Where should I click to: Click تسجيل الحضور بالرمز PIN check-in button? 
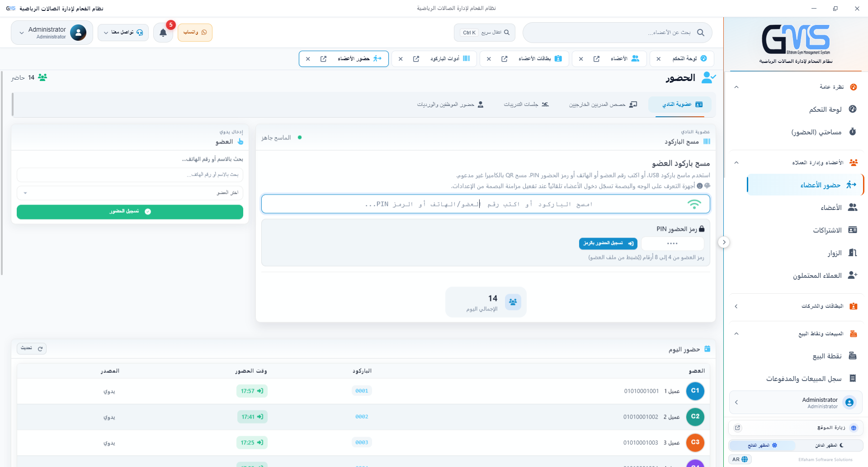[608, 243]
